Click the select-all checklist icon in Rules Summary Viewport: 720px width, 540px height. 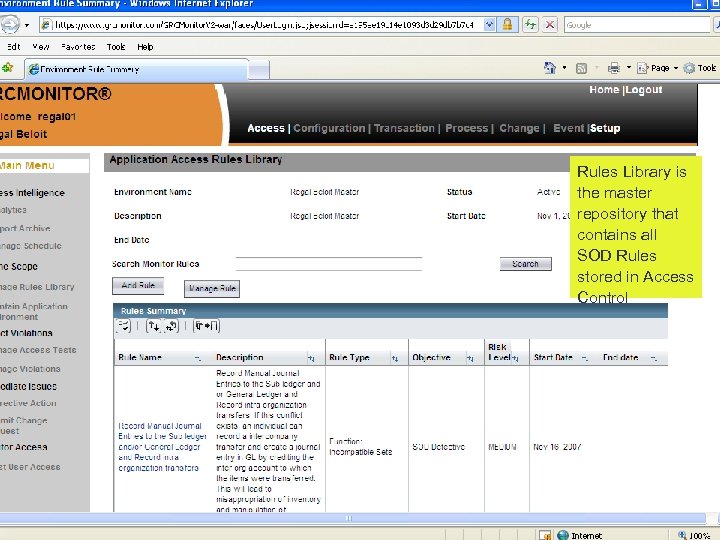[124, 326]
